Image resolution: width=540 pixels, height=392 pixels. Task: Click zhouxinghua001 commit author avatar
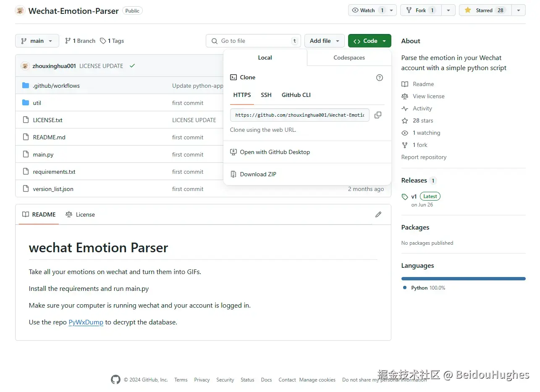tap(25, 66)
